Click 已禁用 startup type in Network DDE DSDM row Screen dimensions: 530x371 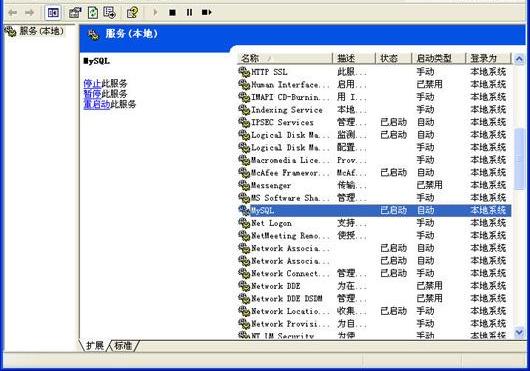(x=430, y=299)
